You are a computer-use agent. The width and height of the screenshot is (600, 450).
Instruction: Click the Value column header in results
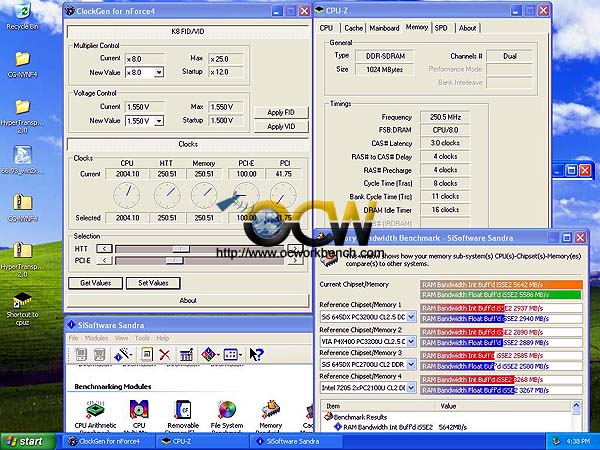pos(503,406)
